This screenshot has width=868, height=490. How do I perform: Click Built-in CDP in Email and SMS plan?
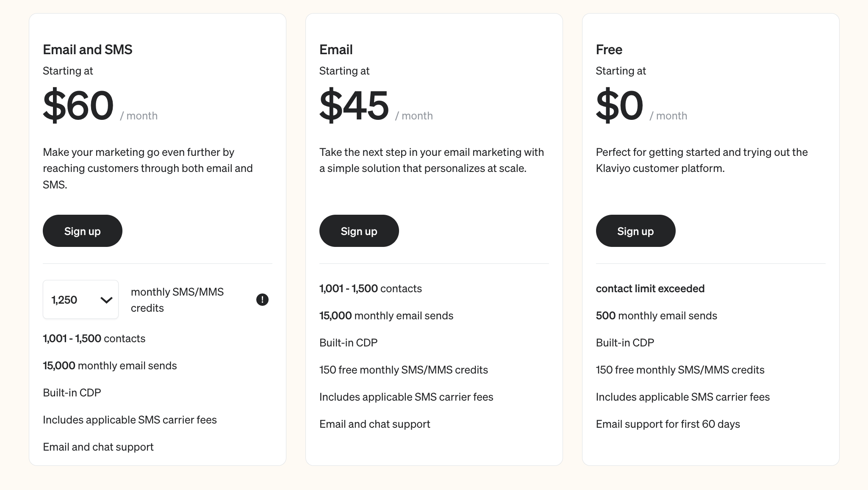[72, 393]
